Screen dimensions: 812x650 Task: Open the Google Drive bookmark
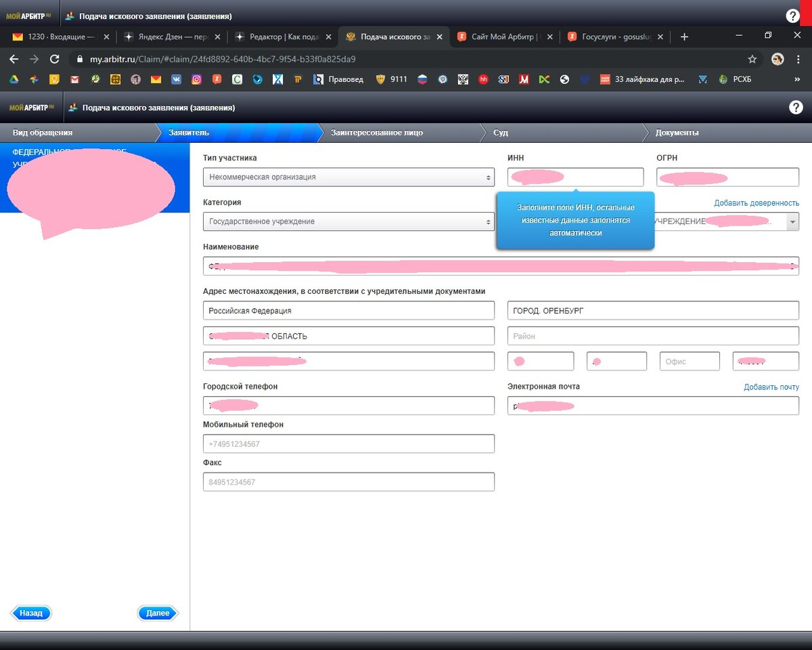pyautogui.click(x=14, y=79)
